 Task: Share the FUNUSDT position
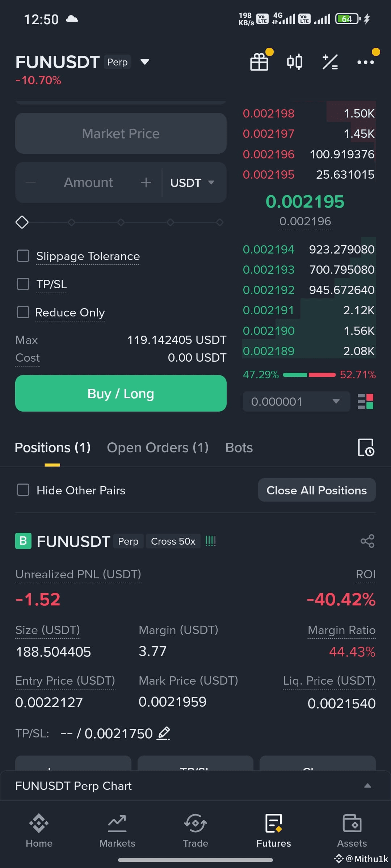tap(367, 541)
